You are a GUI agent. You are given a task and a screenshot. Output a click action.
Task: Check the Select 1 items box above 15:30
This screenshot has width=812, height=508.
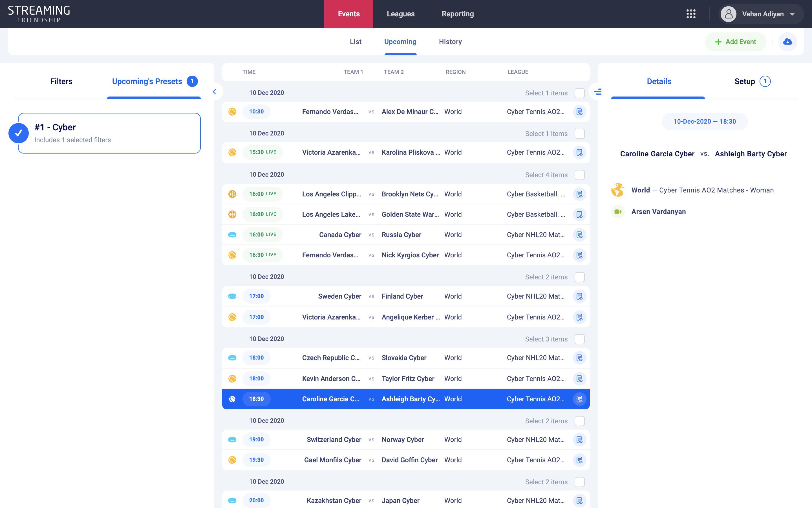click(579, 134)
